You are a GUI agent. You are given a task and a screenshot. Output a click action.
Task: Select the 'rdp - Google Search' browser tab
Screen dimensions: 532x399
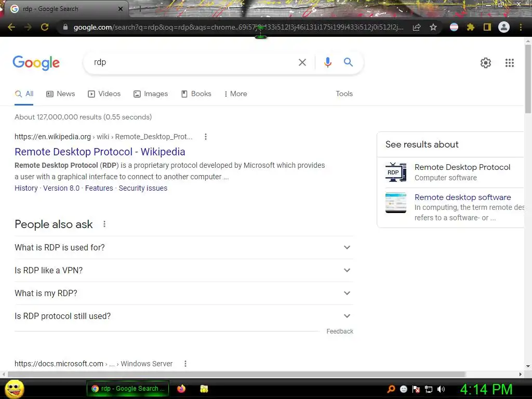tap(66, 9)
